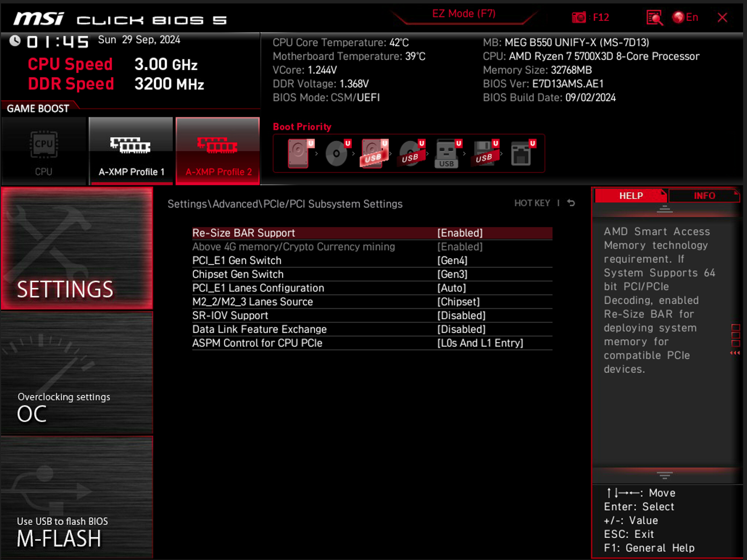The image size is (747, 560).
Task: Click the date Sun 29 Sep, 2024
Action: click(x=139, y=40)
